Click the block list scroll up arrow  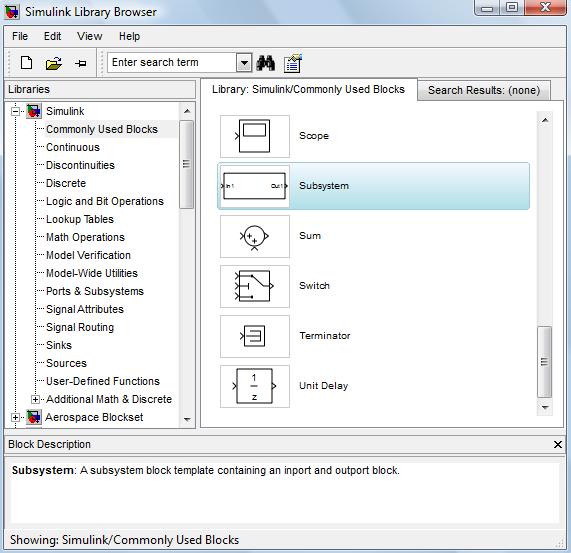[545, 120]
